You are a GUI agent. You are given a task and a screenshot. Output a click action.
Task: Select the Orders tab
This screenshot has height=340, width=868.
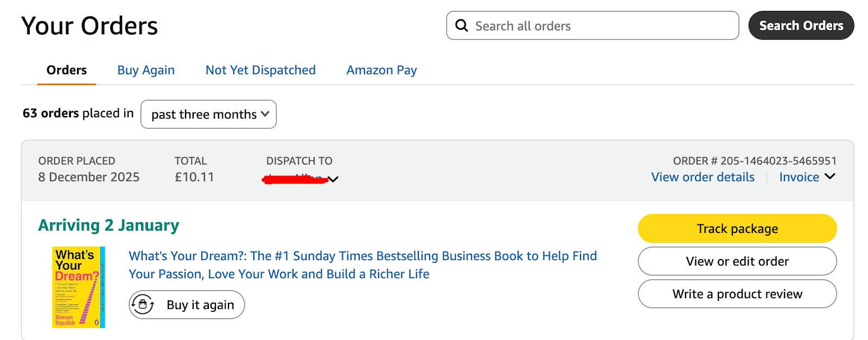coord(67,70)
